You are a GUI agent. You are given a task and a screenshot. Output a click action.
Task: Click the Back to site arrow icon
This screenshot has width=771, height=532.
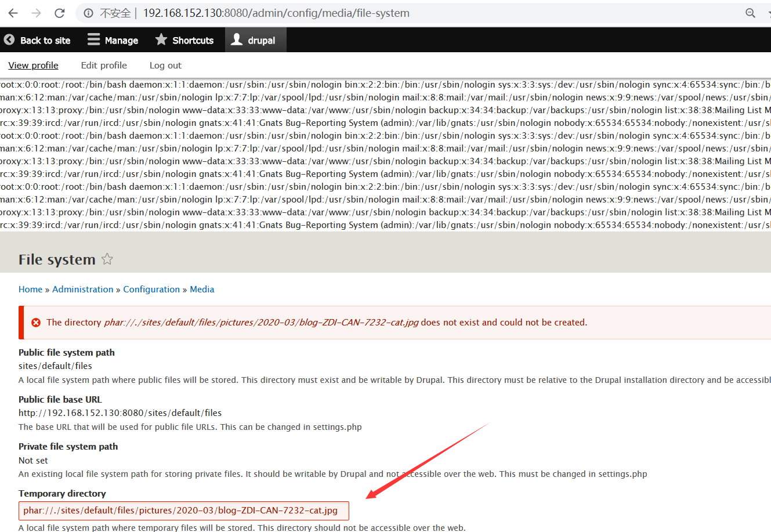(x=9, y=39)
